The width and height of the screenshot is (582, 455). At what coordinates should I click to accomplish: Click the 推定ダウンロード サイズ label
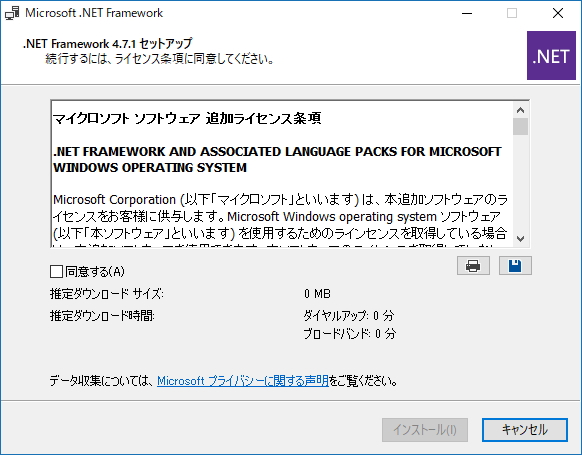107,294
